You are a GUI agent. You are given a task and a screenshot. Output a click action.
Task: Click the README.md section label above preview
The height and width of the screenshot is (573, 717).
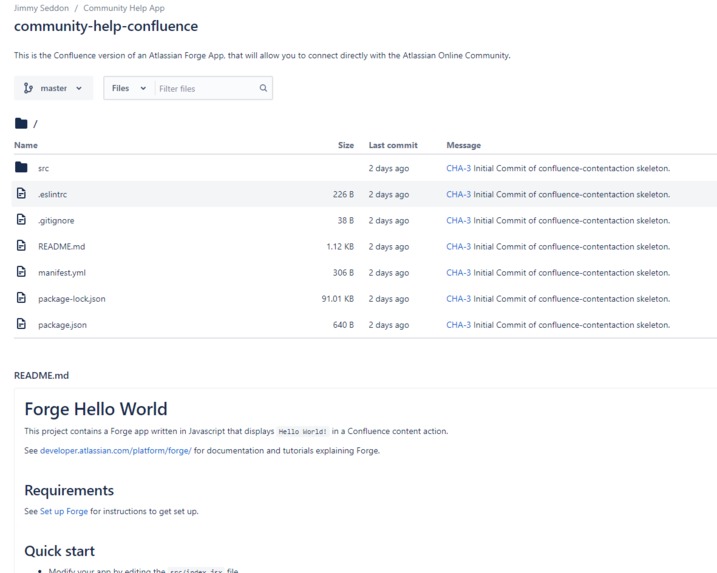[42, 375]
